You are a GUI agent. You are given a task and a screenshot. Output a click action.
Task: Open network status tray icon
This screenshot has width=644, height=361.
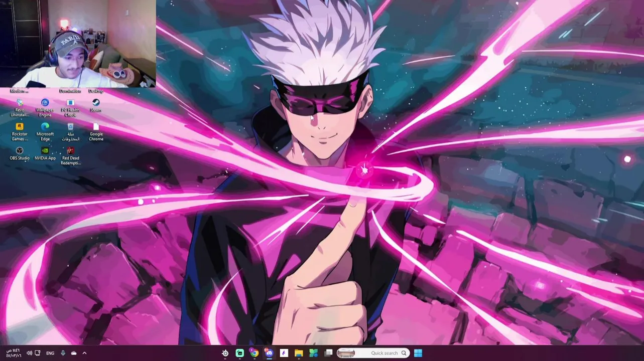38,353
